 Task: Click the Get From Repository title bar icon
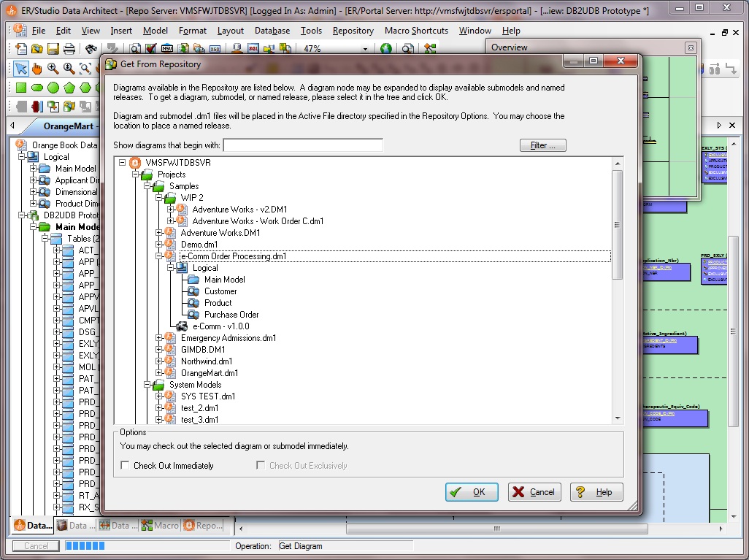point(111,64)
